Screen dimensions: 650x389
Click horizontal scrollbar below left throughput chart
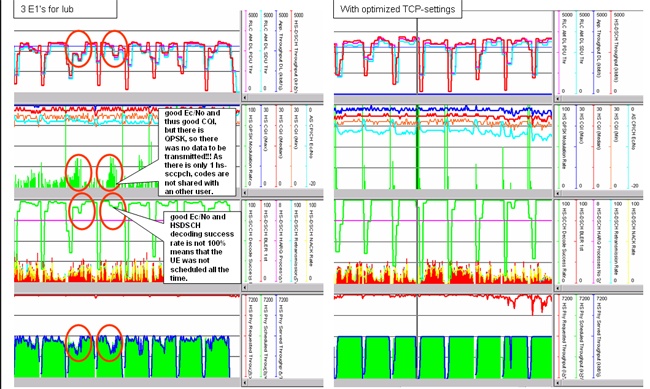click(x=127, y=98)
